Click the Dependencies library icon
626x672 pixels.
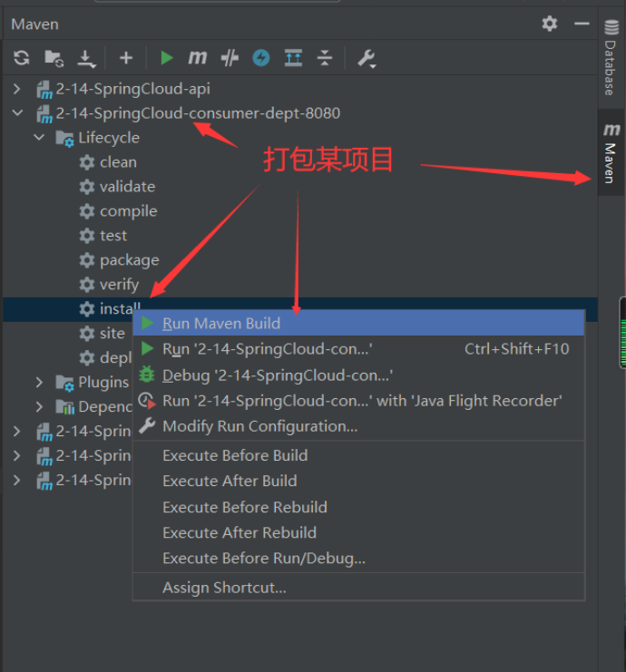pyautogui.click(x=64, y=406)
